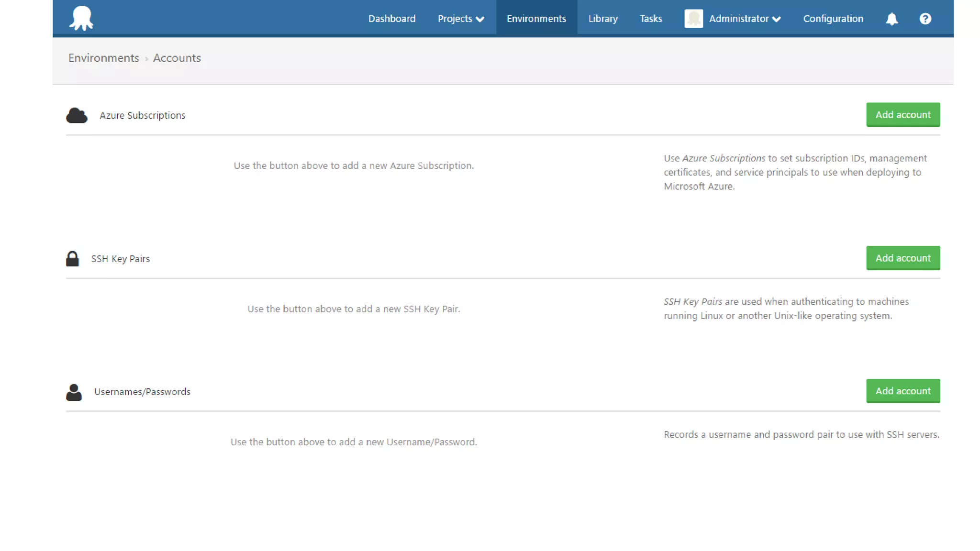
Task: Go to the Dashboard menu item
Action: click(391, 19)
